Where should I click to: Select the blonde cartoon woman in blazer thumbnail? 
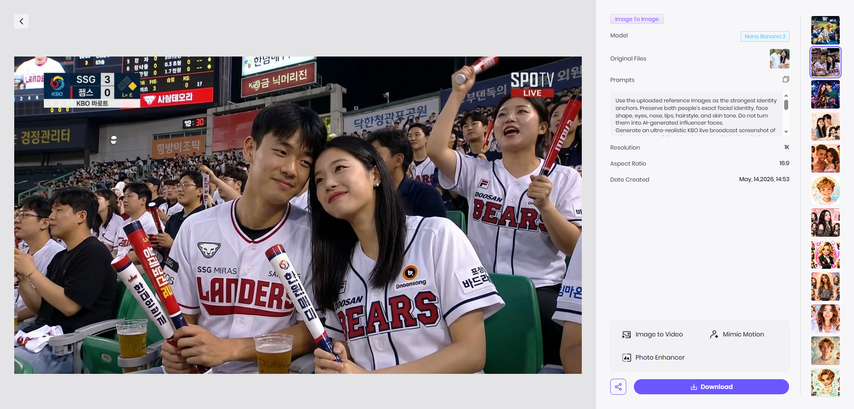pos(825,254)
